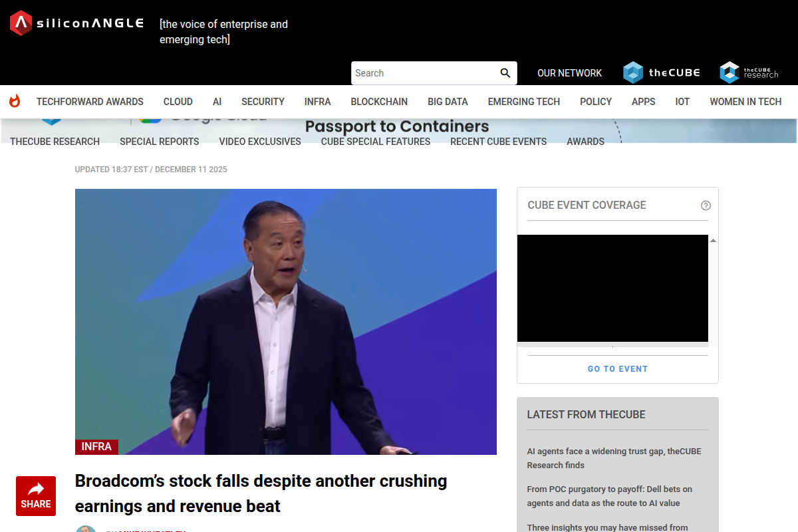Open the AI agents trust gap article
Viewport: 798px width, 532px height.
[x=614, y=458]
